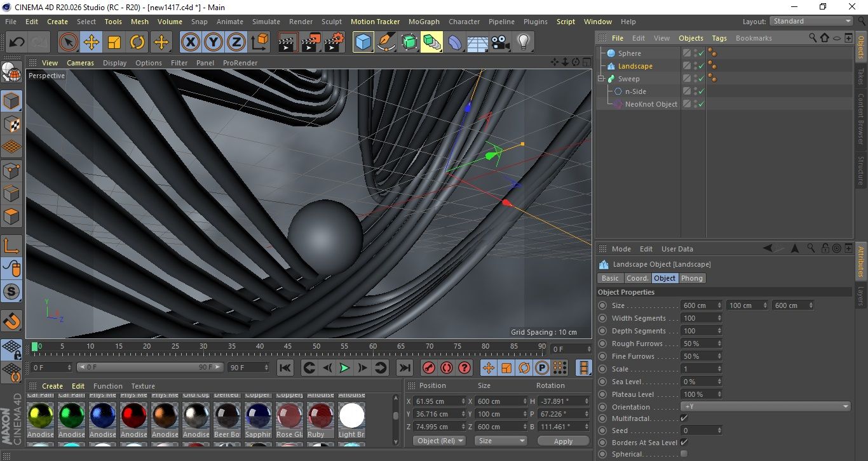Click the Width Segments input field
Viewport: 868px width, 461px height.
(x=699, y=318)
